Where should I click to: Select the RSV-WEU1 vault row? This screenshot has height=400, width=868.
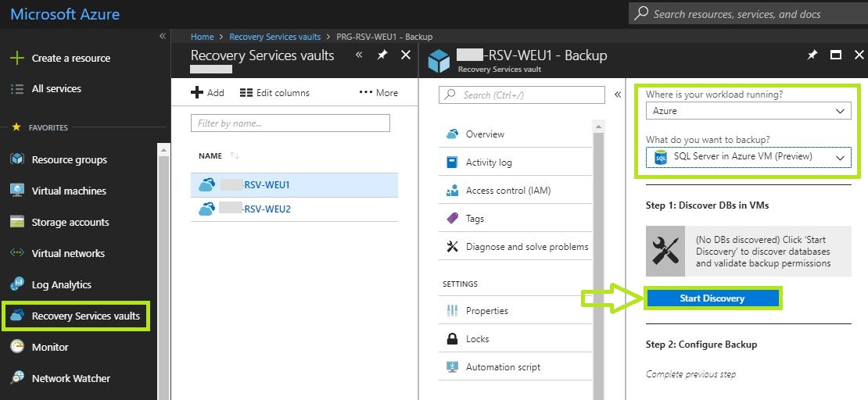point(295,185)
